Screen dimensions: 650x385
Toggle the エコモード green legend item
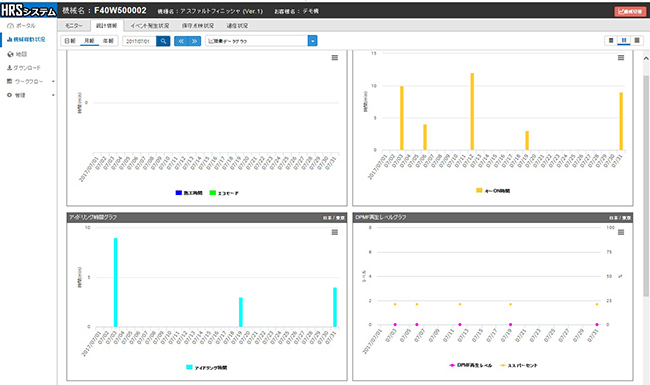224,193
